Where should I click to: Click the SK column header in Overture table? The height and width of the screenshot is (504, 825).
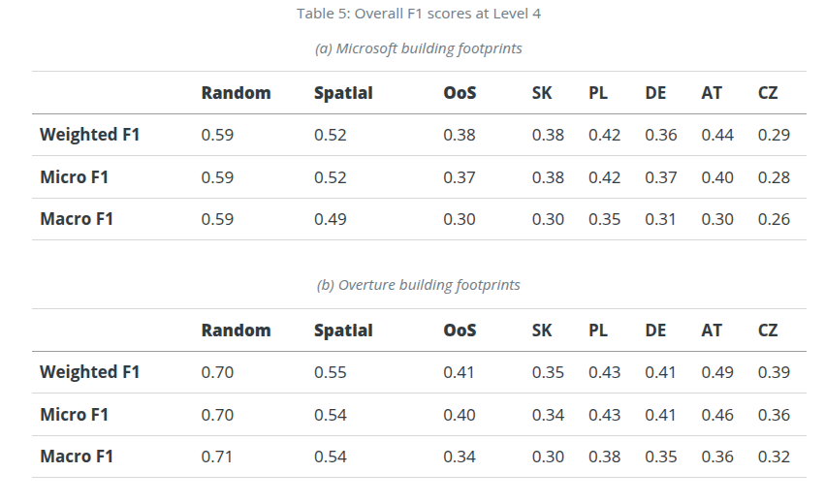click(542, 331)
